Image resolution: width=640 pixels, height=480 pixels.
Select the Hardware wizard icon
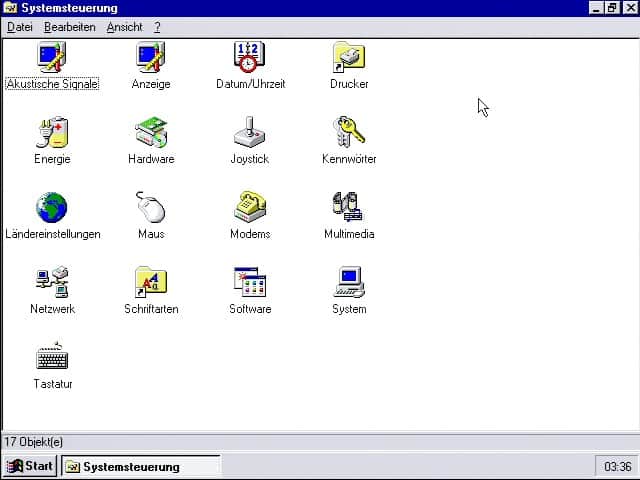pos(151,132)
